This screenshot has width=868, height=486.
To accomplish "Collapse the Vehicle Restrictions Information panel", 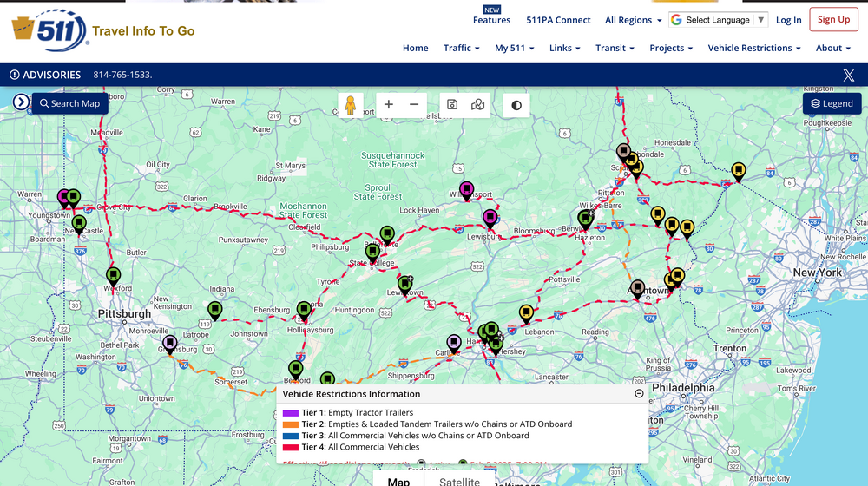I will (x=639, y=393).
